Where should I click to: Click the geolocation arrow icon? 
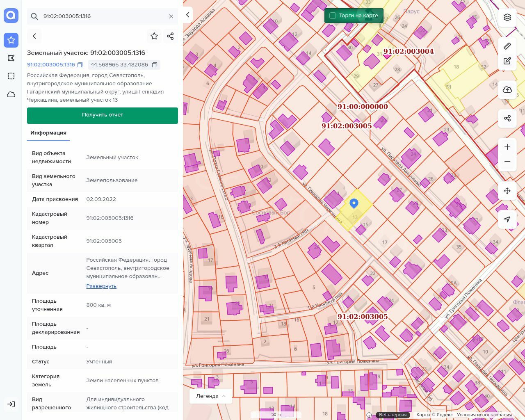[x=507, y=219]
